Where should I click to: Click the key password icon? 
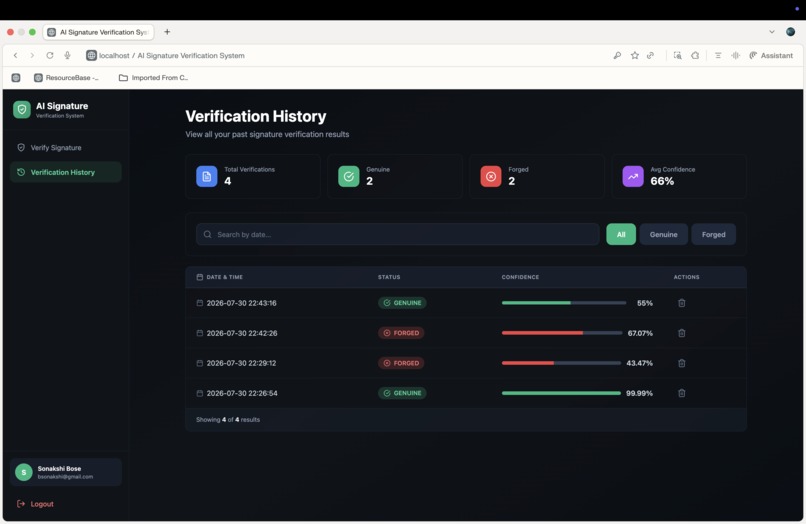(617, 55)
